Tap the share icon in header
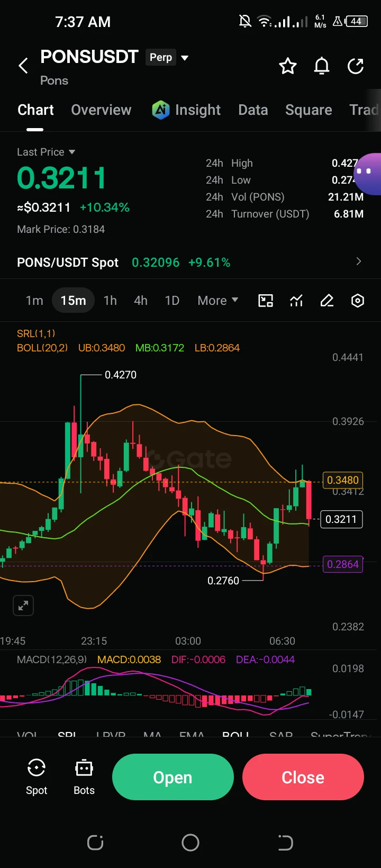381x868 pixels. click(356, 66)
